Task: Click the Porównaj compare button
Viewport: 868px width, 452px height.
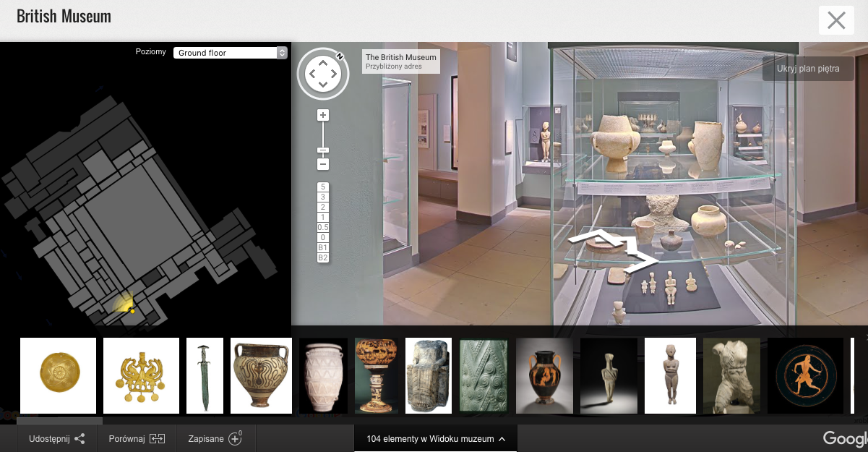Action: [137, 438]
